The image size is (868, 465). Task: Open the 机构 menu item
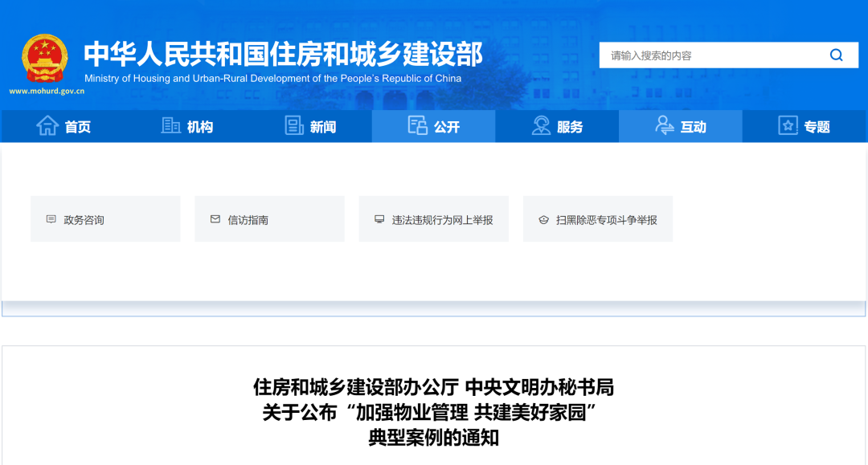[x=187, y=126]
